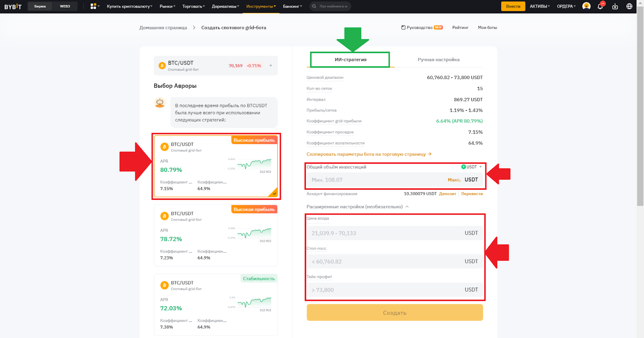Click the Стоп-лосс input field
The height and width of the screenshot is (338, 644).
tap(394, 261)
